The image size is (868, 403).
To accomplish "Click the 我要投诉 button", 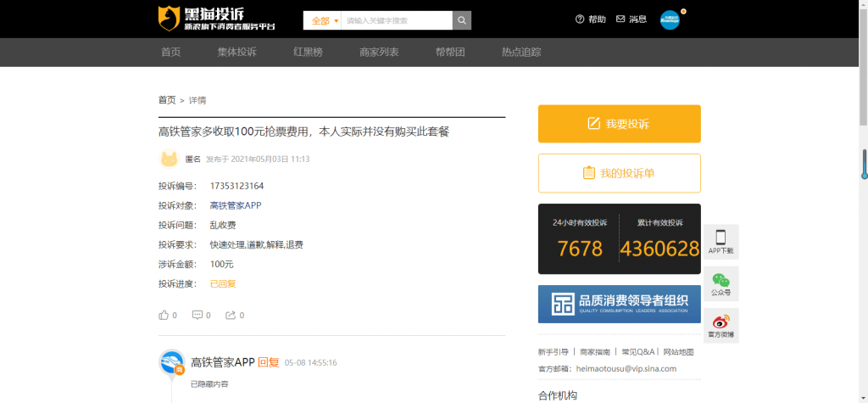I will (x=619, y=124).
